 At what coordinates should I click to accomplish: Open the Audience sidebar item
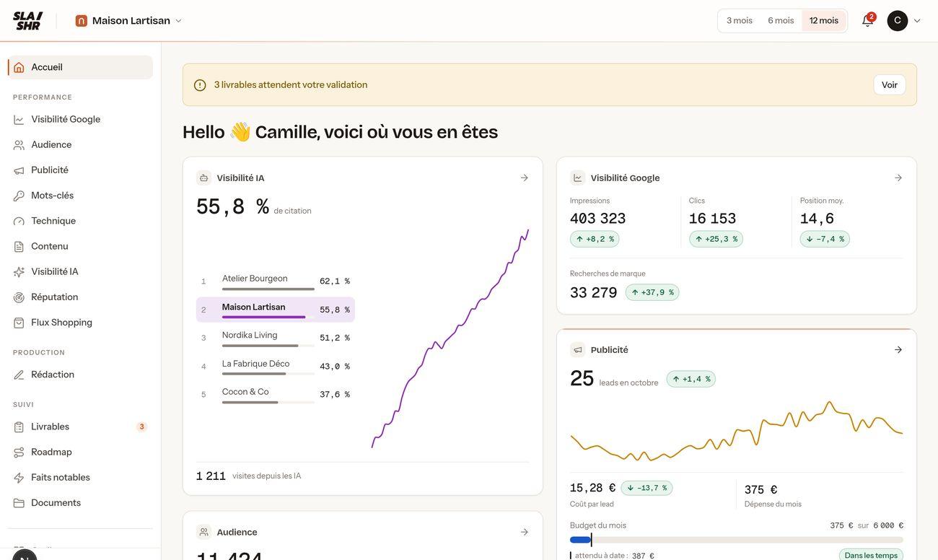[x=80, y=145]
